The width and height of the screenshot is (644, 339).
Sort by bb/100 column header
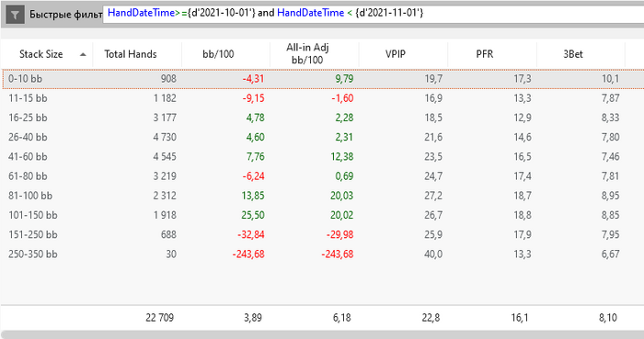(225, 53)
